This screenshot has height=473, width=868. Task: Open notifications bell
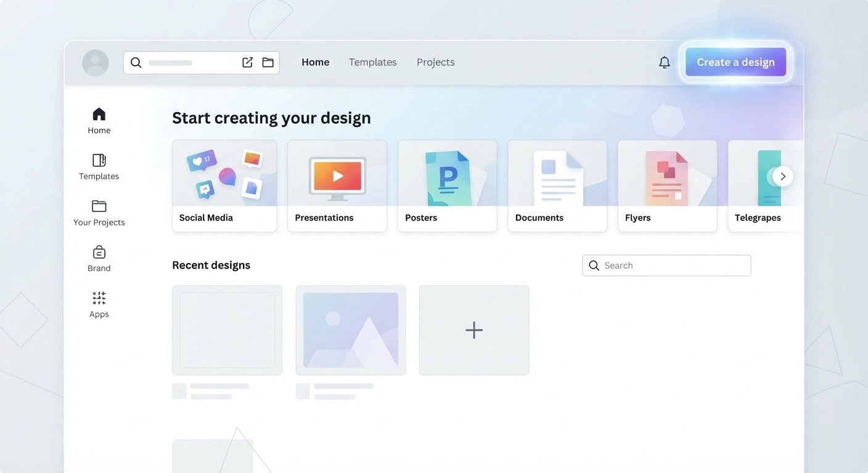coord(665,62)
